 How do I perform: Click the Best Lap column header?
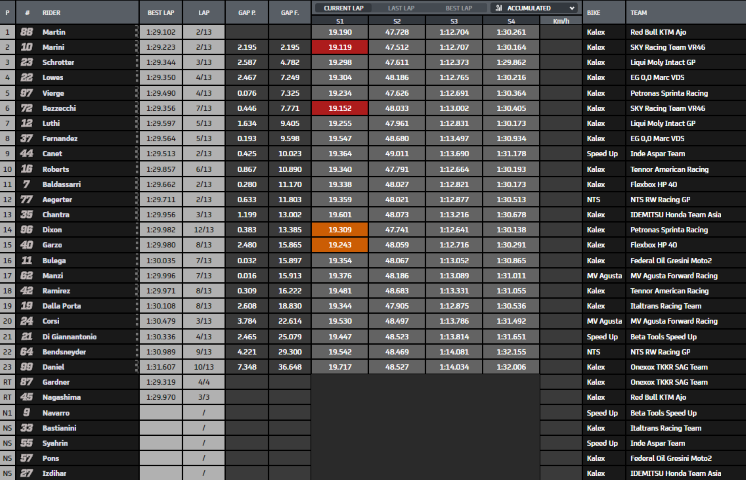161,13
